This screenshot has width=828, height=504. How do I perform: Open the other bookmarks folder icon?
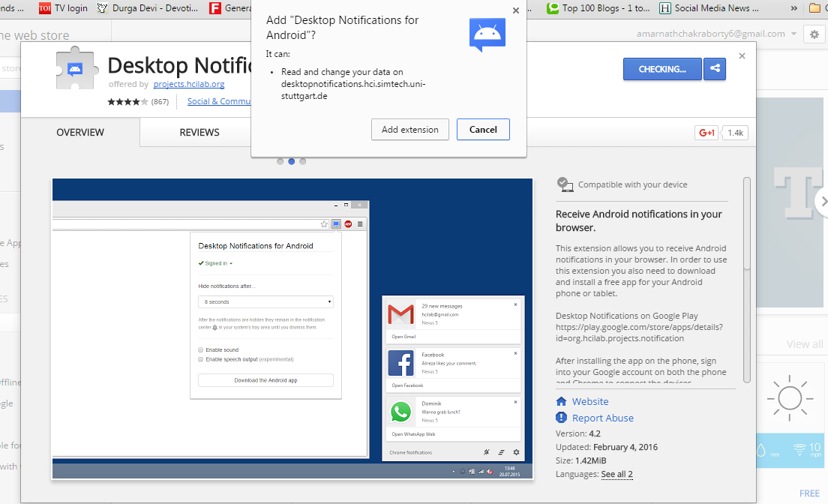point(815,8)
